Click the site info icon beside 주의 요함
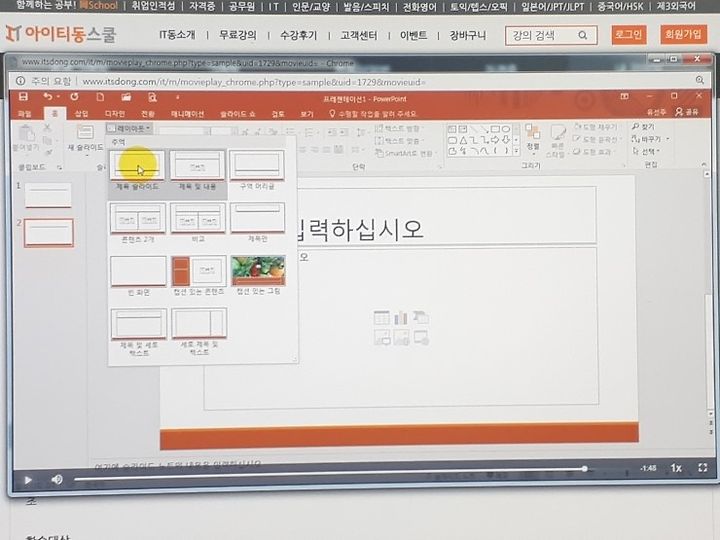 tap(20, 81)
